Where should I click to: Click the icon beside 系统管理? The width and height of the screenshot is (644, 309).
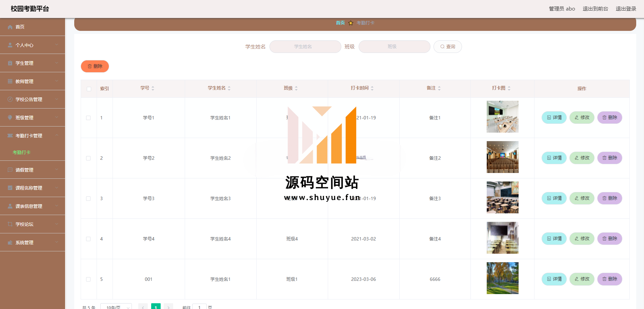pos(10,243)
